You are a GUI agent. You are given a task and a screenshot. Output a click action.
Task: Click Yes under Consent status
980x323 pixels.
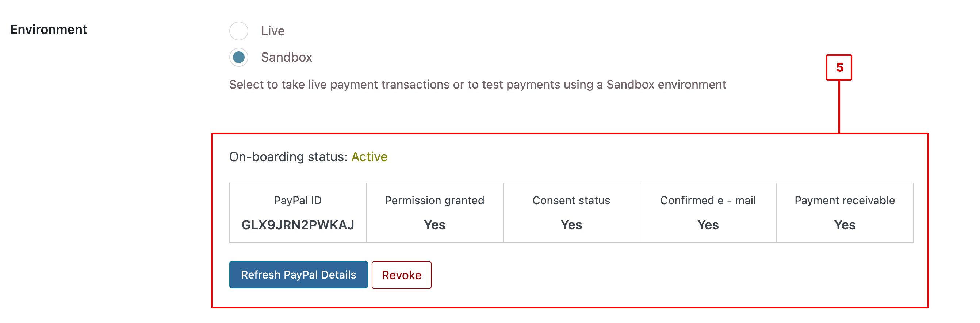pos(571,225)
